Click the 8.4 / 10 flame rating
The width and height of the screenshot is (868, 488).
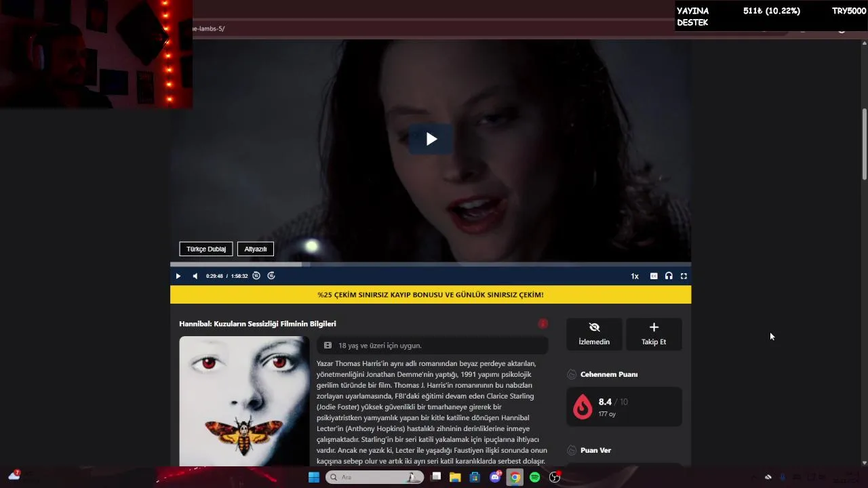[624, 407]
